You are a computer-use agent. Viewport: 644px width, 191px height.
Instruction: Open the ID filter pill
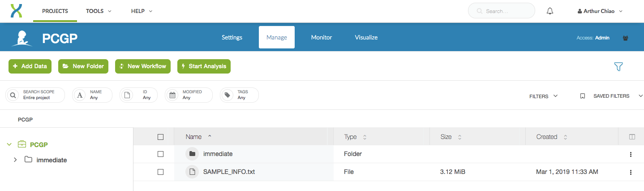click(x=138, y=95)
